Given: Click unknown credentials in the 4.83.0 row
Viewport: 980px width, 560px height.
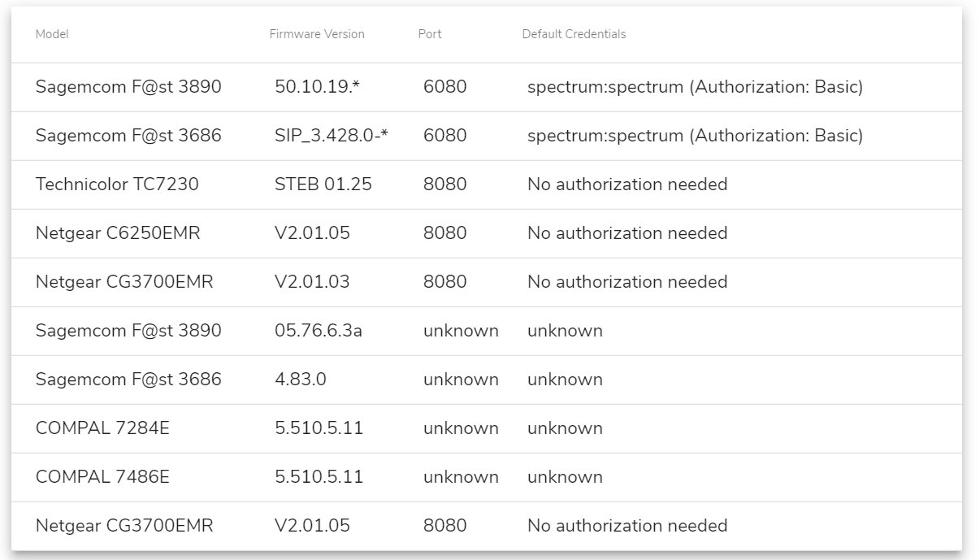Looking at the screenshot, I should (565, 380).
